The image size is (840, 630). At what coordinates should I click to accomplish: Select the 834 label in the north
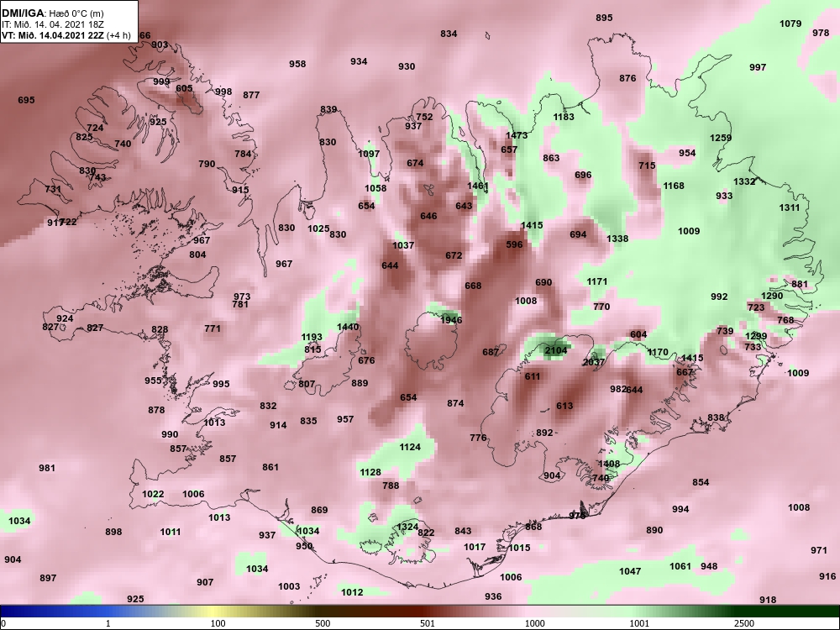pyautogui.click(x=449, y=34)
